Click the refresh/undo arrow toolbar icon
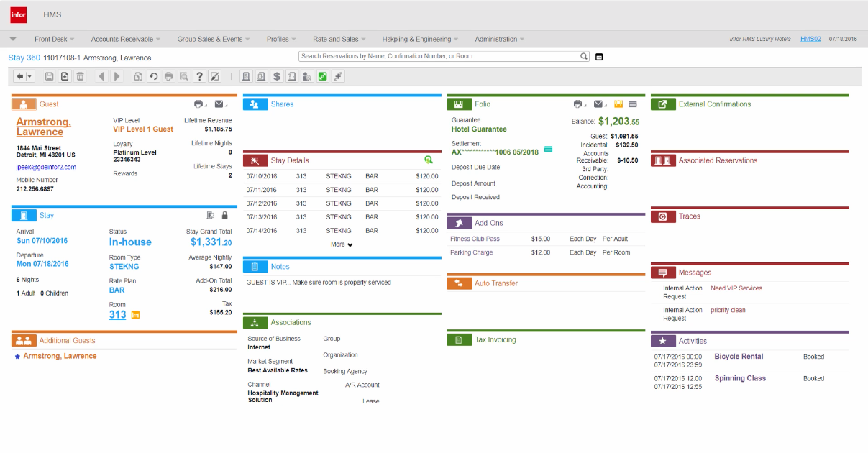 (x=153, y=76)
